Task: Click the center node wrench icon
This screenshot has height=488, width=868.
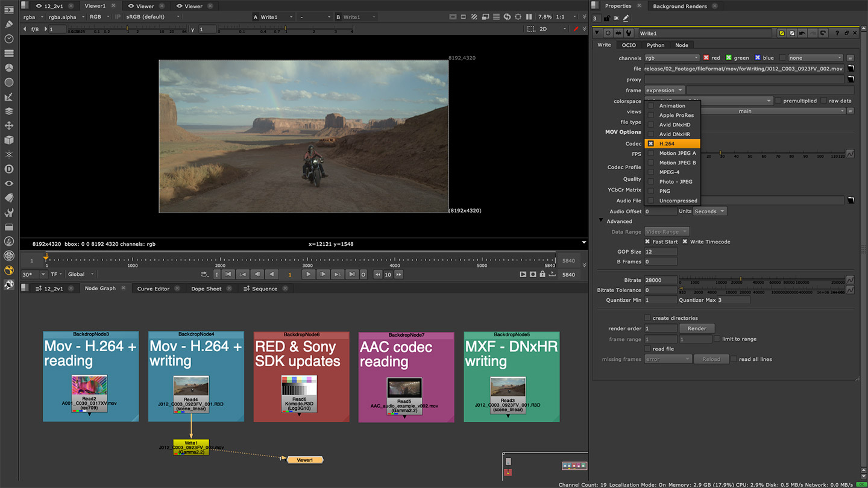Action: pos(629,33)
